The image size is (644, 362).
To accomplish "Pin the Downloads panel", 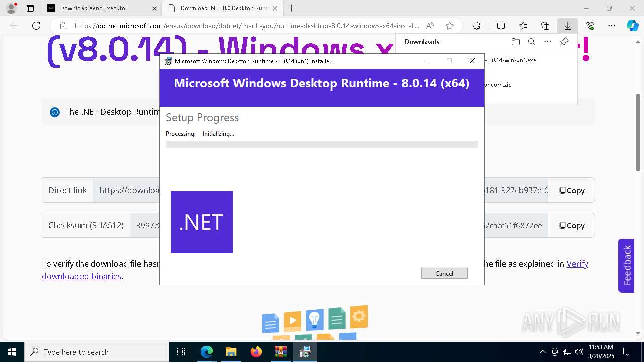I will point(564,42).
